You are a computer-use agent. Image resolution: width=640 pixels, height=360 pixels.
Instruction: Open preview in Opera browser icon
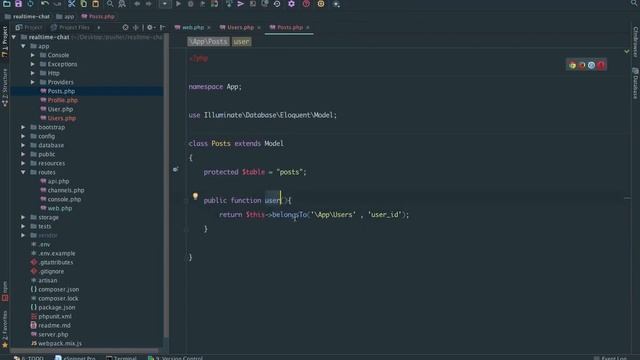click(601, 65)
